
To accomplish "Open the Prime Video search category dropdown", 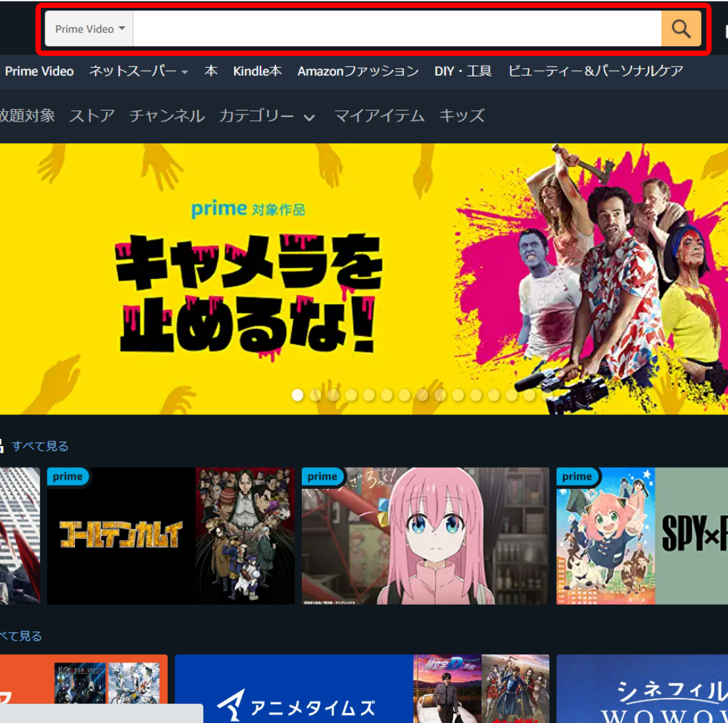I will click(89, 29).
